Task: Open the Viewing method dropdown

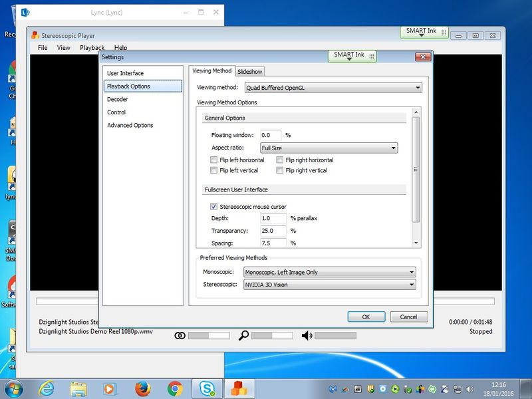Action: point(332,88)
